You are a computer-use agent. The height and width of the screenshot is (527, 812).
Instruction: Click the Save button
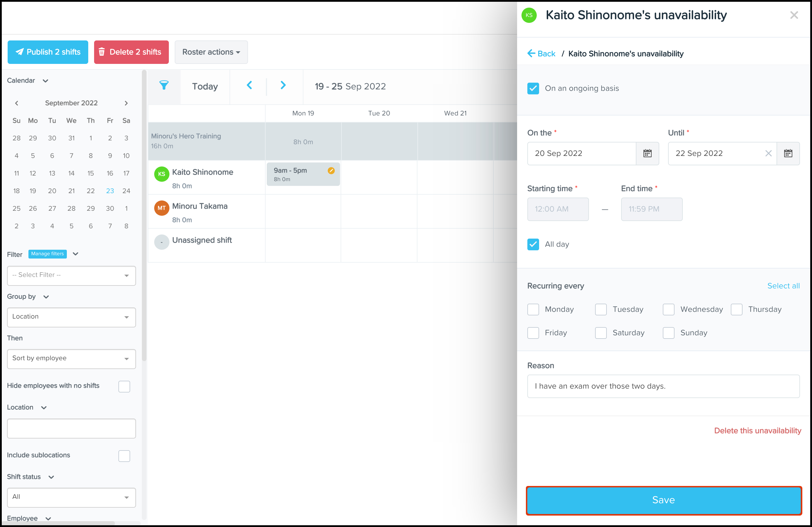[x=663, y=500]
